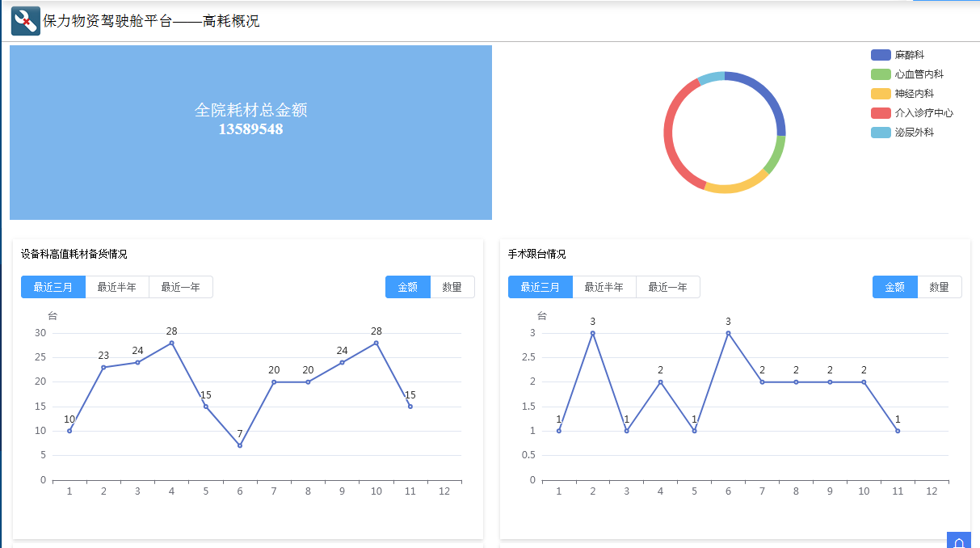
Task: Switch to 数量 in 设备科高值耗材备货情况 panel
Action: tap(452, 287)
